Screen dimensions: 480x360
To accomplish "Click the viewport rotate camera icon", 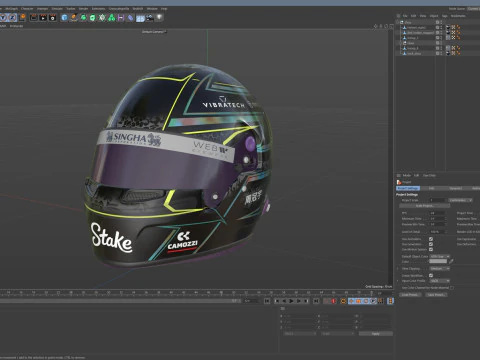I will click(x=386, y=26).
